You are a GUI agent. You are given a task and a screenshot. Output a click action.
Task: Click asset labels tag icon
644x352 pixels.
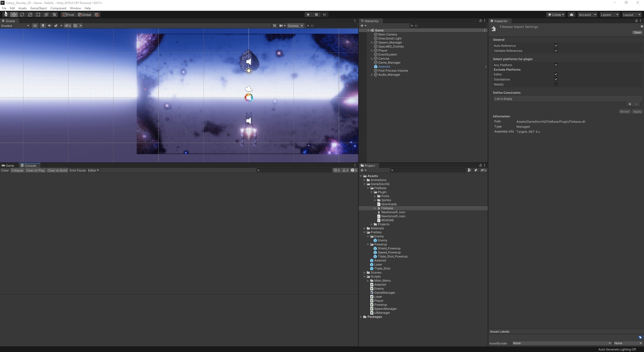pos(640,337)
